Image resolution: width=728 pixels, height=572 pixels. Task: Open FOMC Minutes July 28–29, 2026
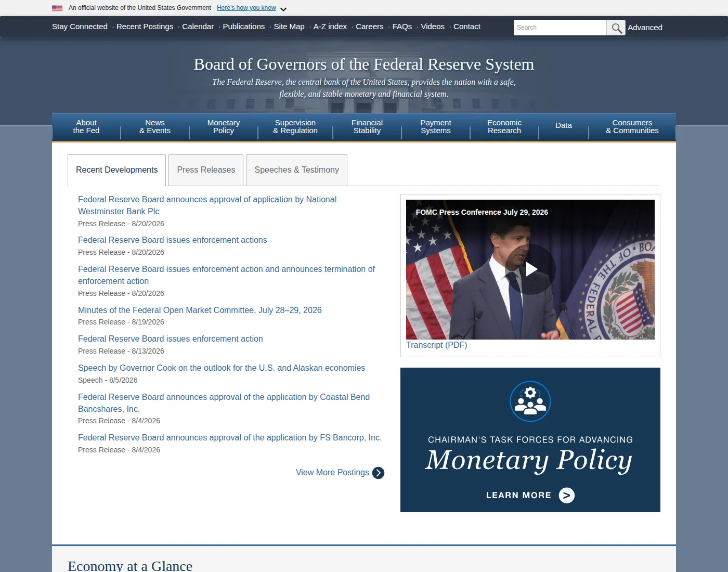coord(200,310)
